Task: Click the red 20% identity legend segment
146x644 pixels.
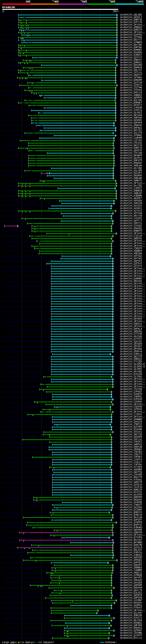Action: point(16,4)
